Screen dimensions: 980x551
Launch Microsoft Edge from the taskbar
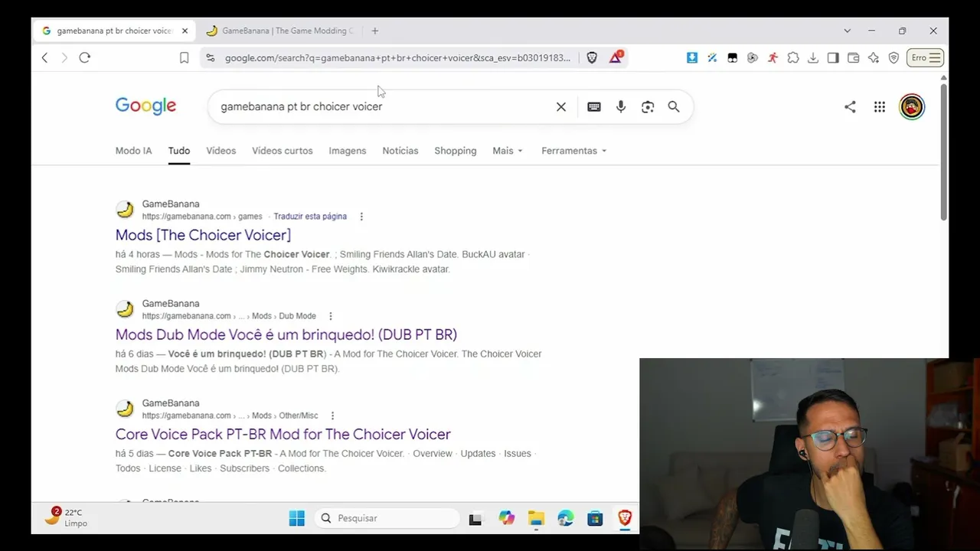[x=566, y=518]
